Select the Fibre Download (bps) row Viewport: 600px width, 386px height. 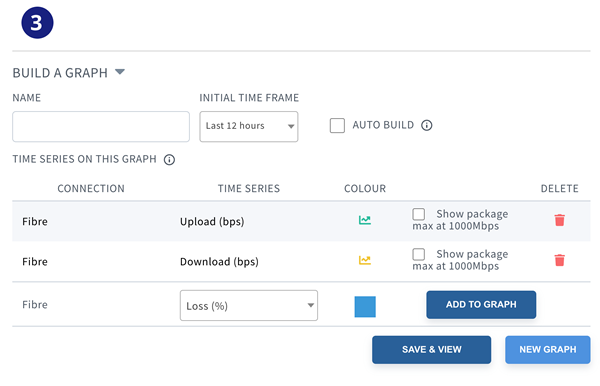click(x=301, y=261)
